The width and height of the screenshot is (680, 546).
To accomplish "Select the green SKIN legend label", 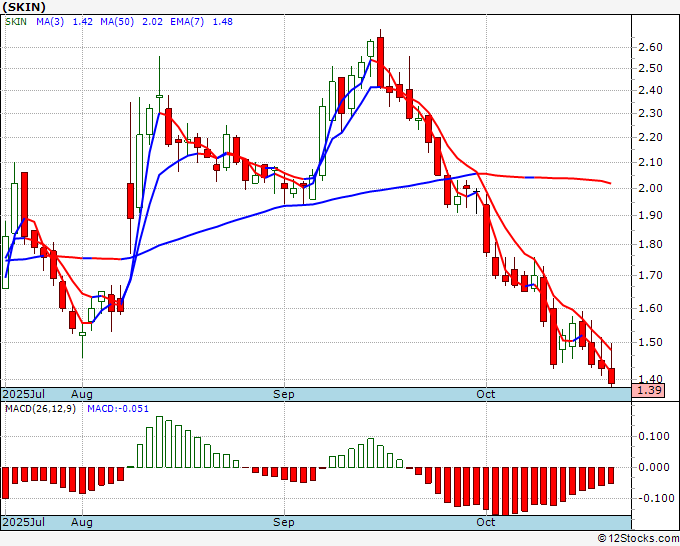I will pos(16,22).
